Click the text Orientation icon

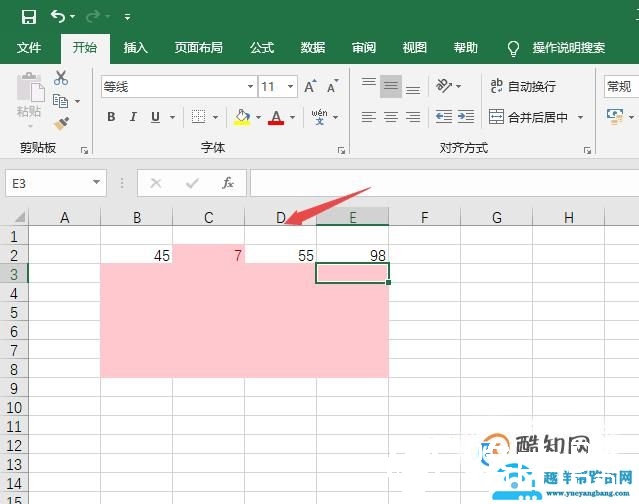click(x=444, y=86)
